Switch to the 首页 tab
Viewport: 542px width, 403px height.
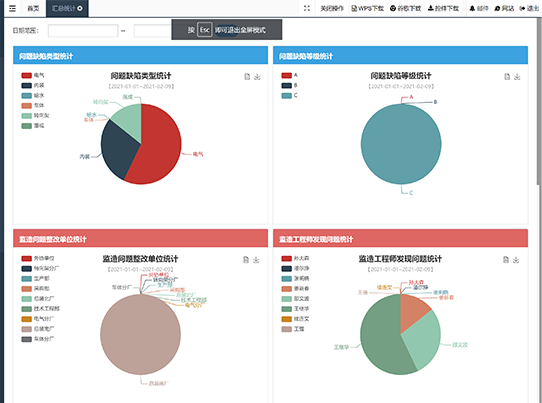point(33,8)
